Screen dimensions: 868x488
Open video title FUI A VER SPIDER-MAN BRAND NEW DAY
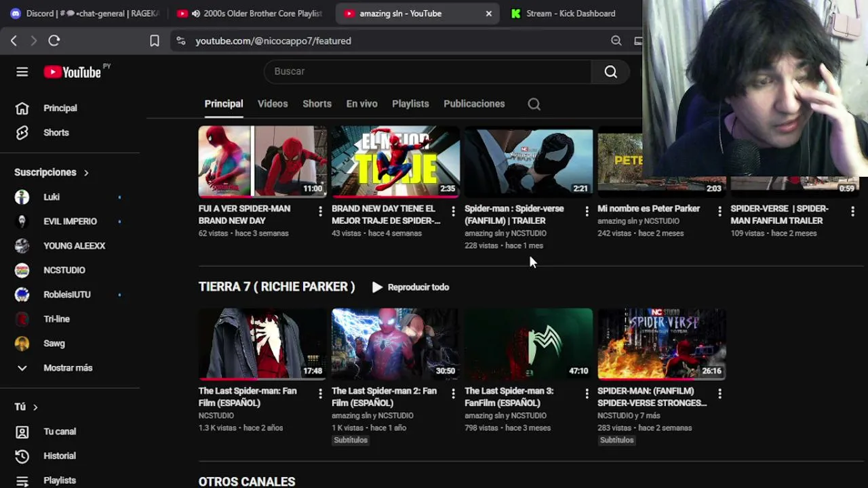tap(244, 215)
